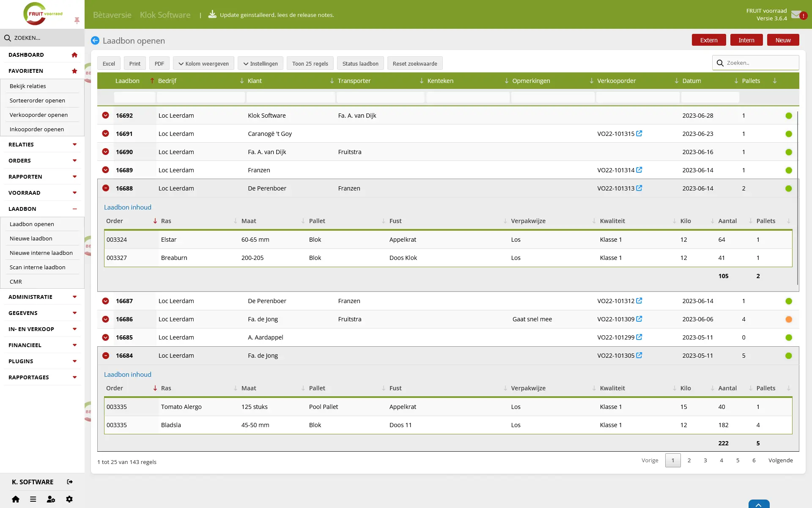
Task: Open external link for VO22-101312
Action: (x=639, y=301)
